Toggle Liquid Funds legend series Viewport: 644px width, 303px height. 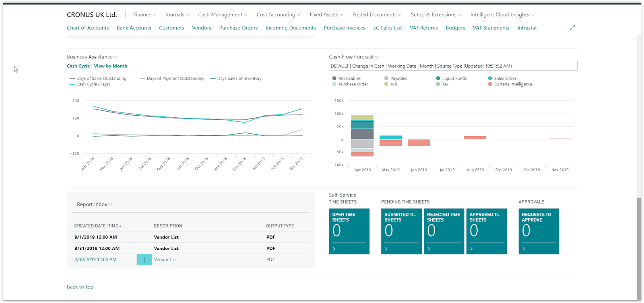point(451,79)
